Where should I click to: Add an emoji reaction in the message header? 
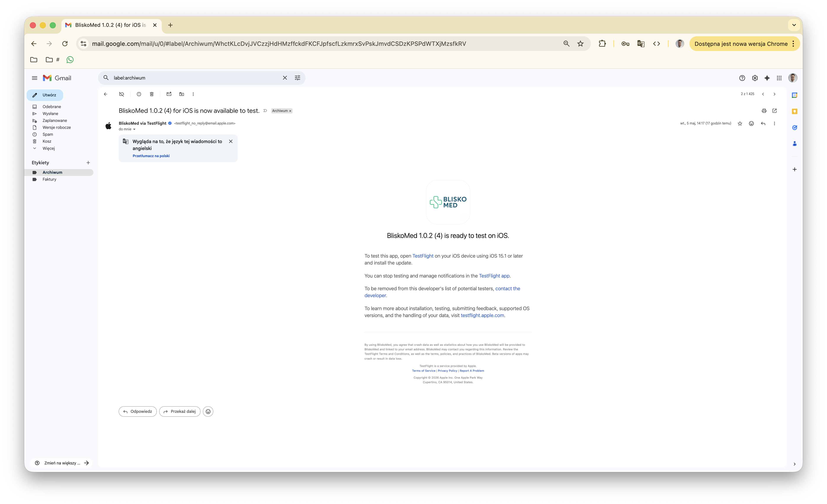tap(751, 123)
